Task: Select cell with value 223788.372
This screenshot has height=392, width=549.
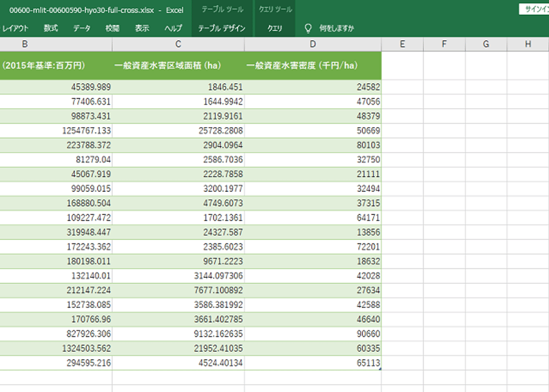Action: pyautogui.click(x=56, y=146)
